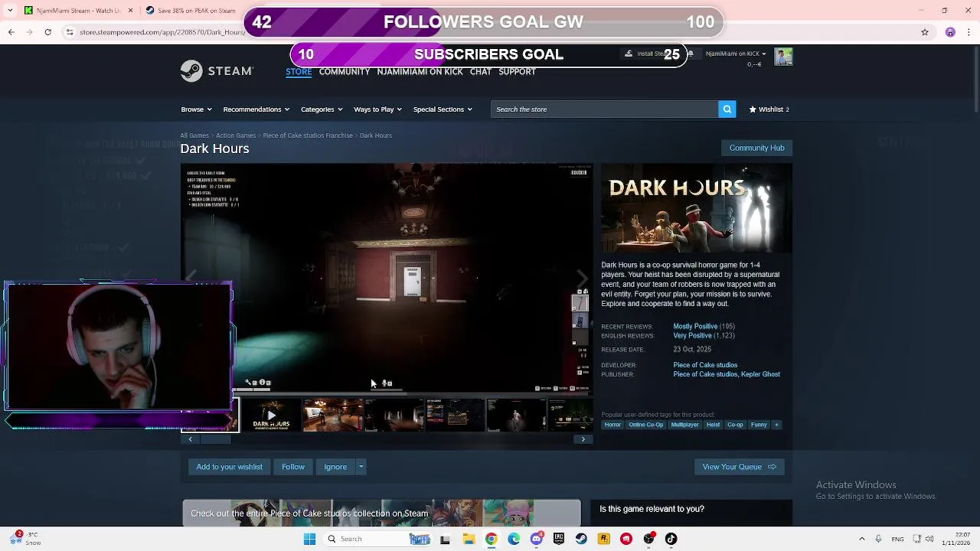
Task: Select the Heist tag
Action: [x=713, y=425]
